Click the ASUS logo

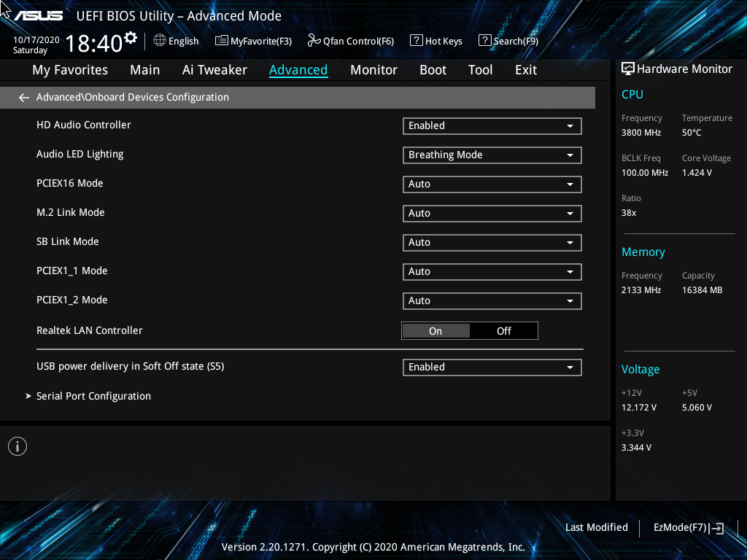click(x=38, y=16)
